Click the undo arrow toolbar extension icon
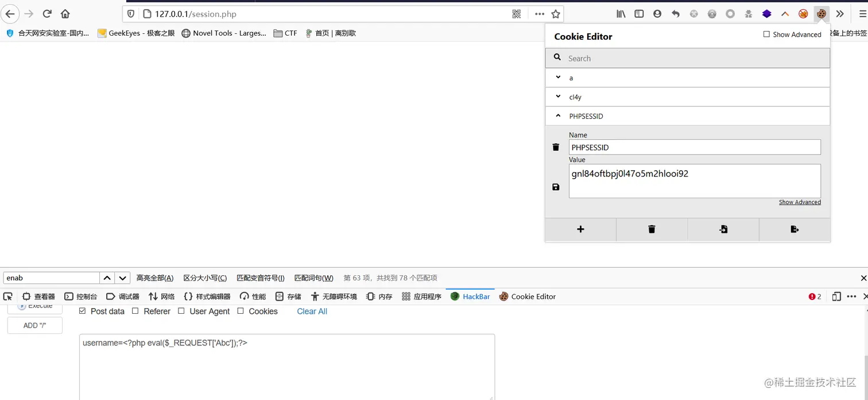Screen dimensions: 868x400 [x=676, y=14]
